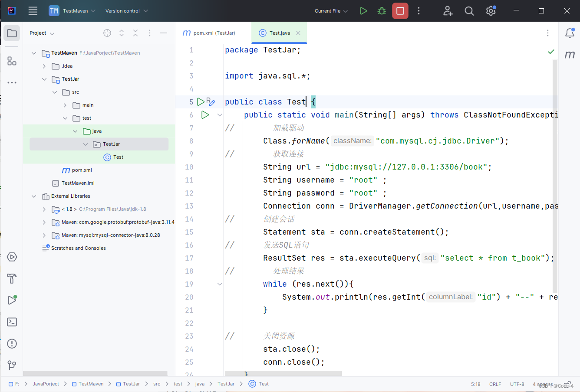Open pom.xml from the project tree

pyautogui.click(x=77, y=170)
